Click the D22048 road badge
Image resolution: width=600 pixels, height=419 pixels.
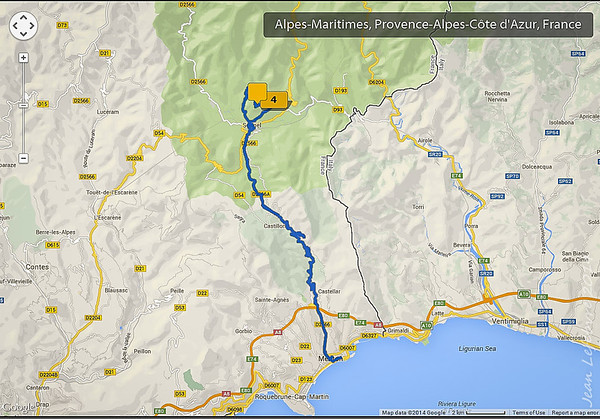click(49, 375)
